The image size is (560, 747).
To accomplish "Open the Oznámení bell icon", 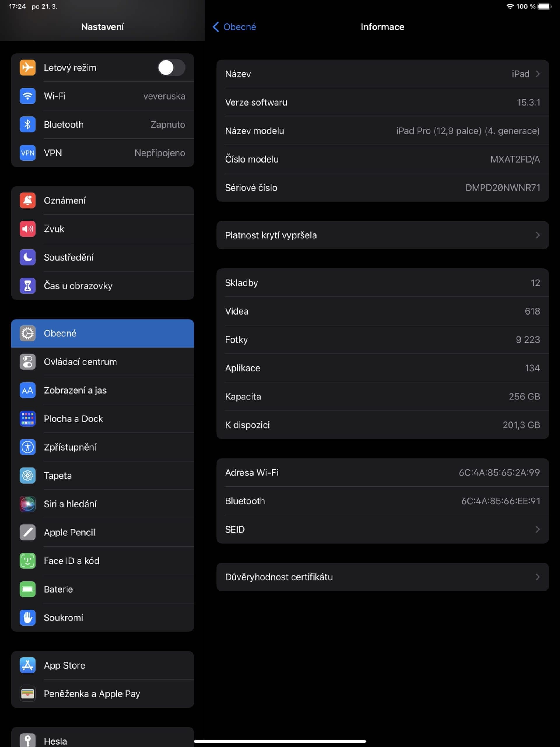I will coord(27,200).
